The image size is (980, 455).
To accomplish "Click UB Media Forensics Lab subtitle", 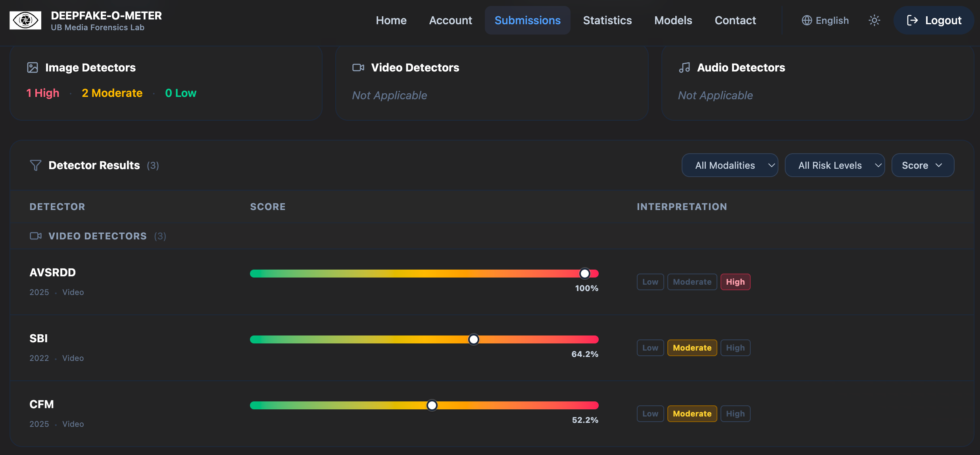I will tap(98, 27).
